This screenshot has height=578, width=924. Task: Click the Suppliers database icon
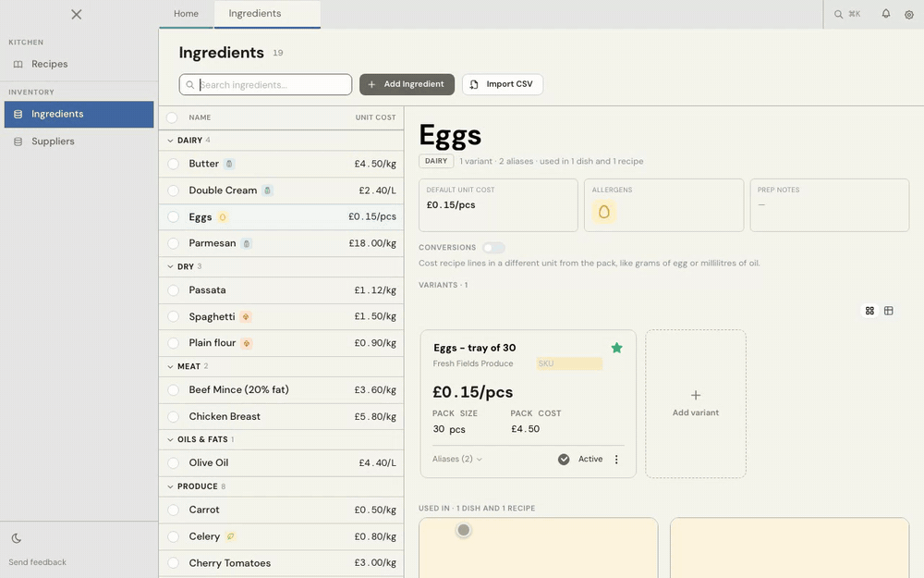[18, 141]
